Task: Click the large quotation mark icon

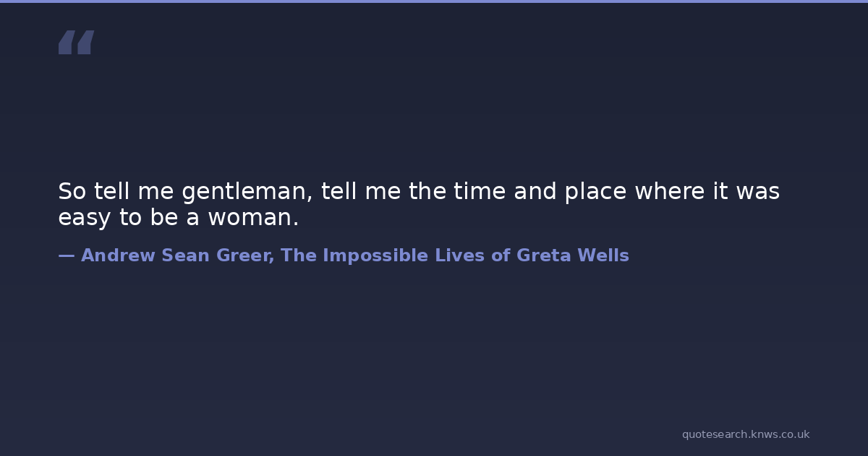Action: tap(76, 43)
